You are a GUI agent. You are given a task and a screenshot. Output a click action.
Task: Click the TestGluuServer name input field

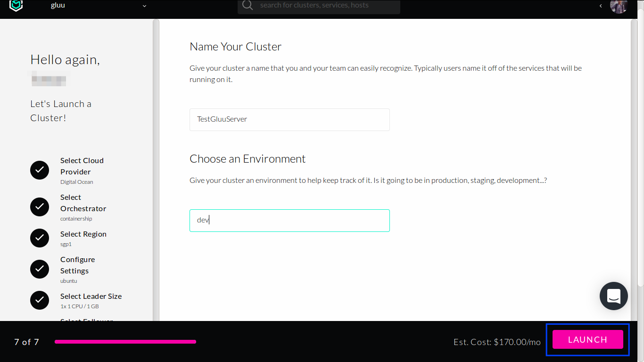pos(289,119)
